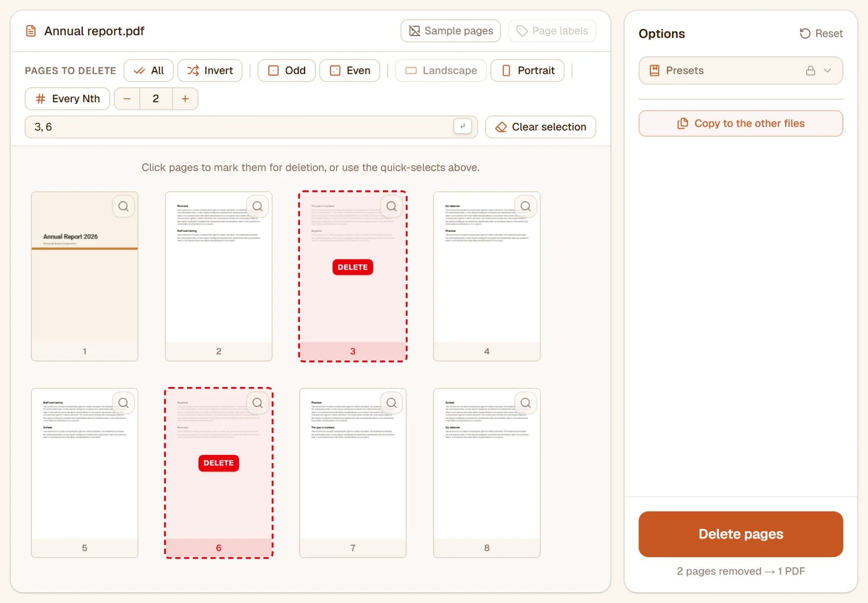Click the Annual report.pdf file icon
This screenshot has height=603, width=868.
tap(31, 31)
